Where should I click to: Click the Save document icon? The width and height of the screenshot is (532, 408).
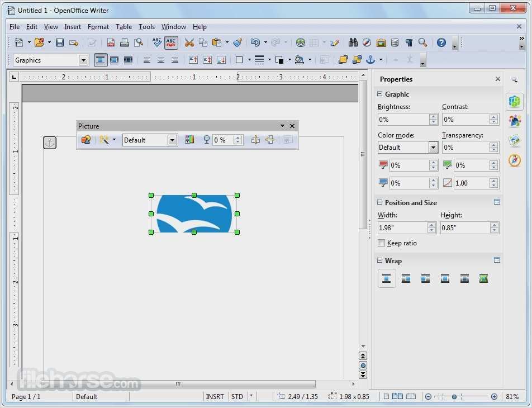coord(59,42)
